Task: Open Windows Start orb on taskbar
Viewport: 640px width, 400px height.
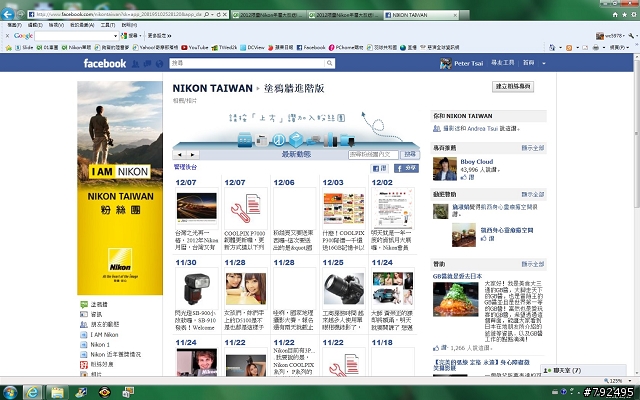Action: coord(10,392)
